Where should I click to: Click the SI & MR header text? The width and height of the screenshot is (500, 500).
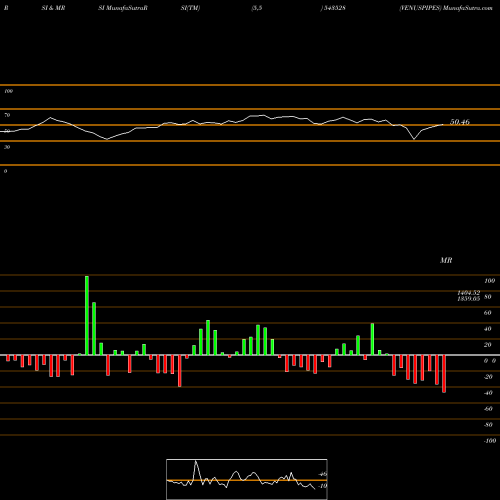53,8
